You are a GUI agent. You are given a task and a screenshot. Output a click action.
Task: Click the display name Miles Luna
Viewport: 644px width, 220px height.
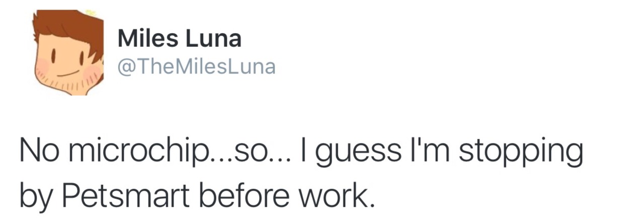pos(179,39)
